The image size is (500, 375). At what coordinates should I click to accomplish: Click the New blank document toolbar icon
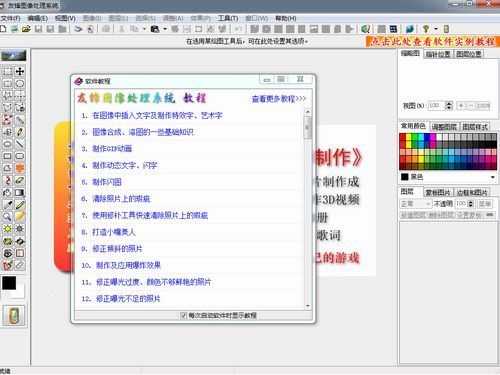[x=3, y=29]
